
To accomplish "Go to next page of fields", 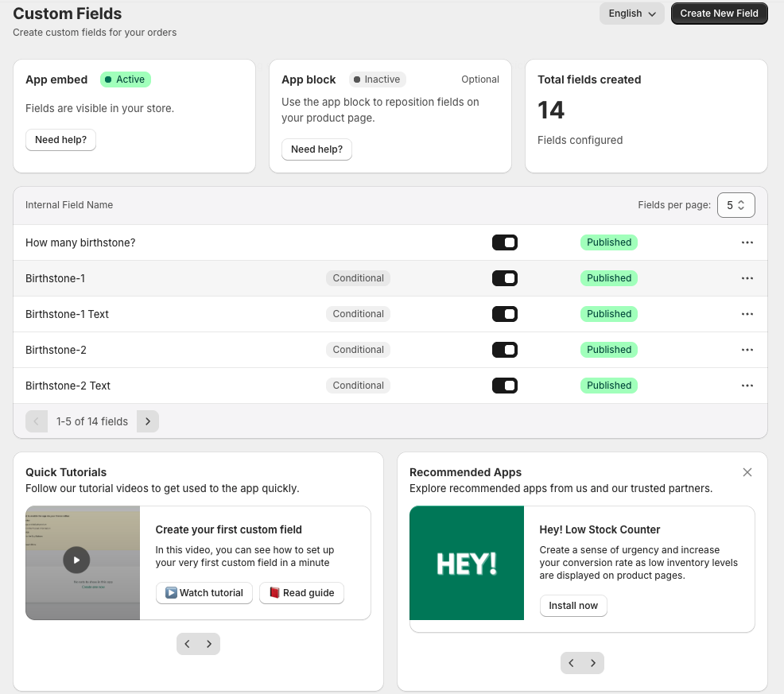I will coord(148,421).
